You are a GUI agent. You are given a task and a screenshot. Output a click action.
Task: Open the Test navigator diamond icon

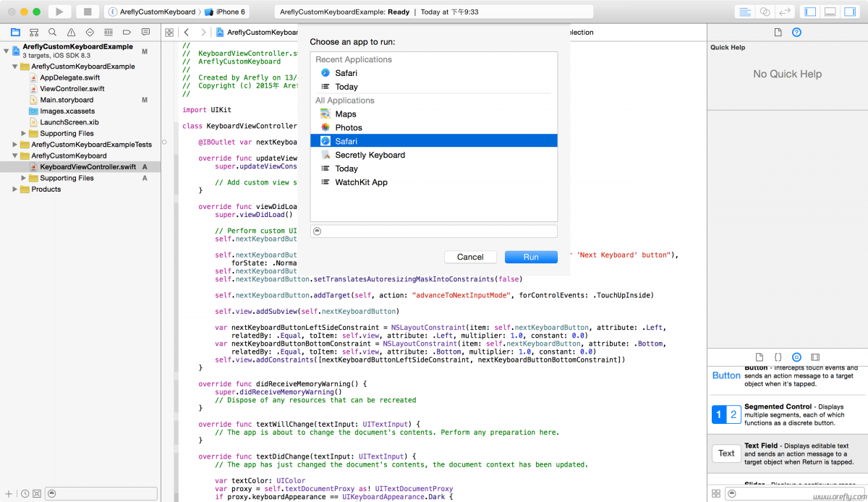point(90,33)
